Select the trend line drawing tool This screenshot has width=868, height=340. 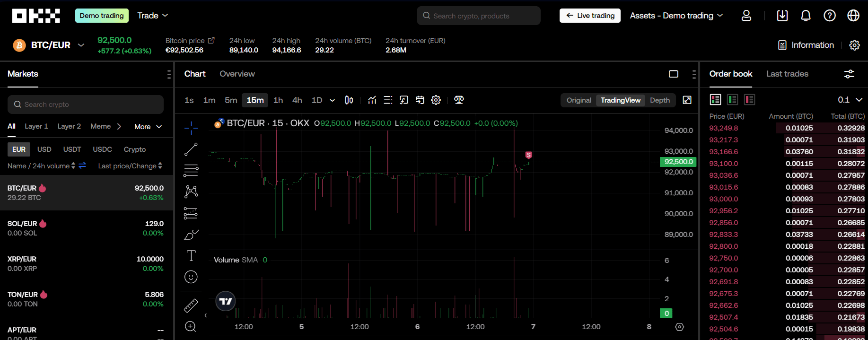[x=191, y=149]
